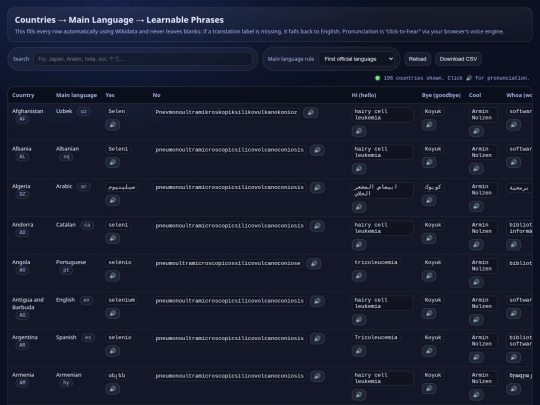The width and height of the screenshot is (540, 405).
Task: Play pronunciation for Algeria's No phrase
Action: tap(317, 187)
